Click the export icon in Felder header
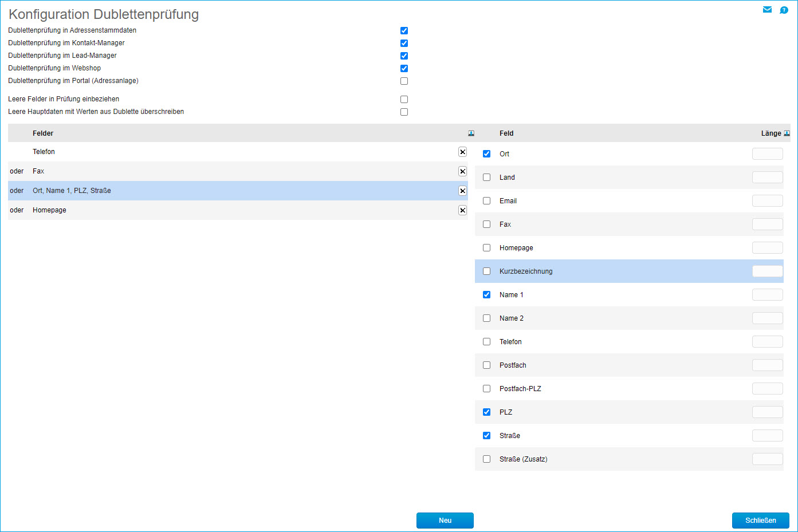Viewport: 798px width, 532px height. pyautogui.click(x=471, y=133)
